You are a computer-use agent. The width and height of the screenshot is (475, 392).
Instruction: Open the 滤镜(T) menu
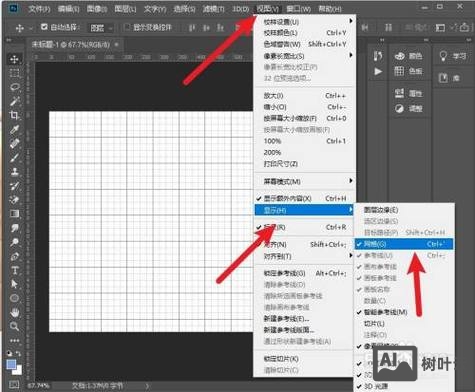pos(214,9)
